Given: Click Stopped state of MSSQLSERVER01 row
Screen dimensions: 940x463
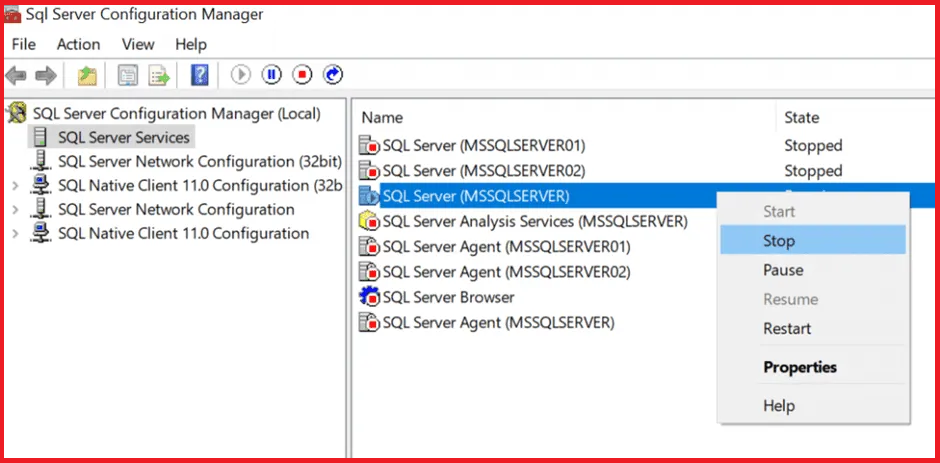Looking at the screenshot, I should [x=813, y=145].
